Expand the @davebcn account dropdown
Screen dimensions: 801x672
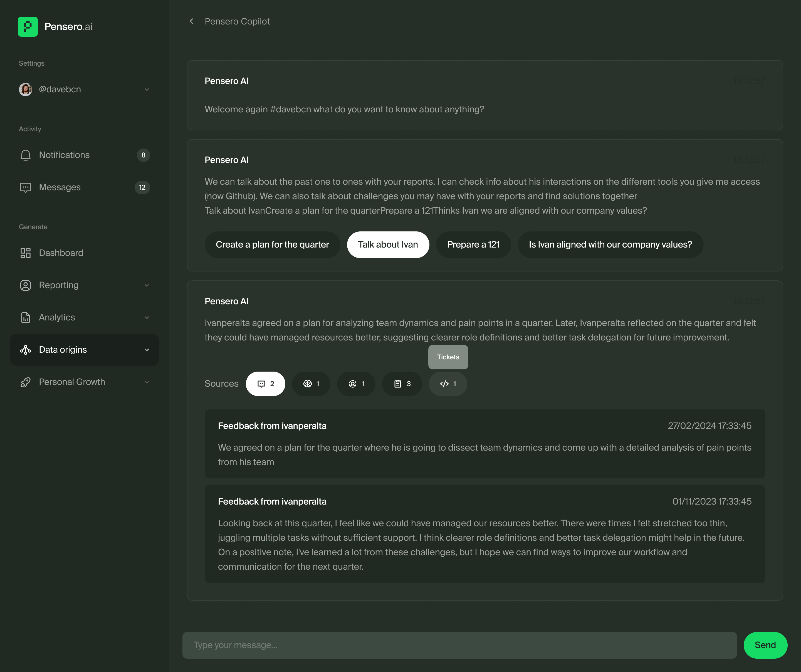click(x=147, y=90)
